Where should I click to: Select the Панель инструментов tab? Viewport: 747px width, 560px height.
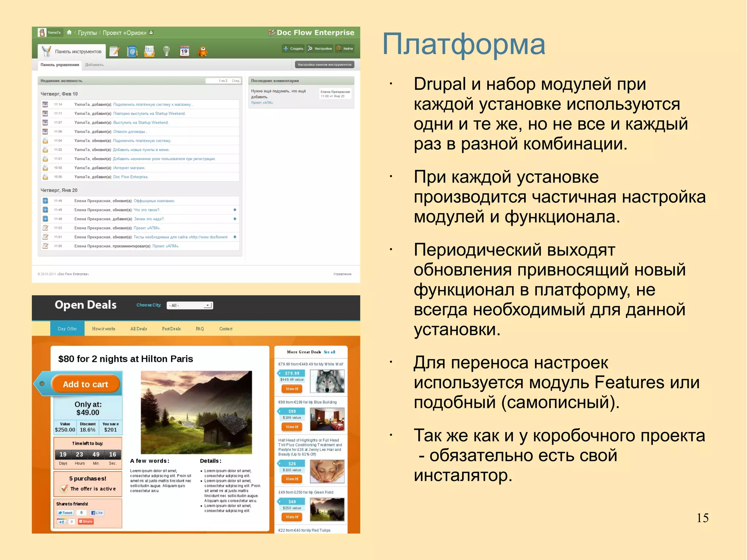(72, 51)
